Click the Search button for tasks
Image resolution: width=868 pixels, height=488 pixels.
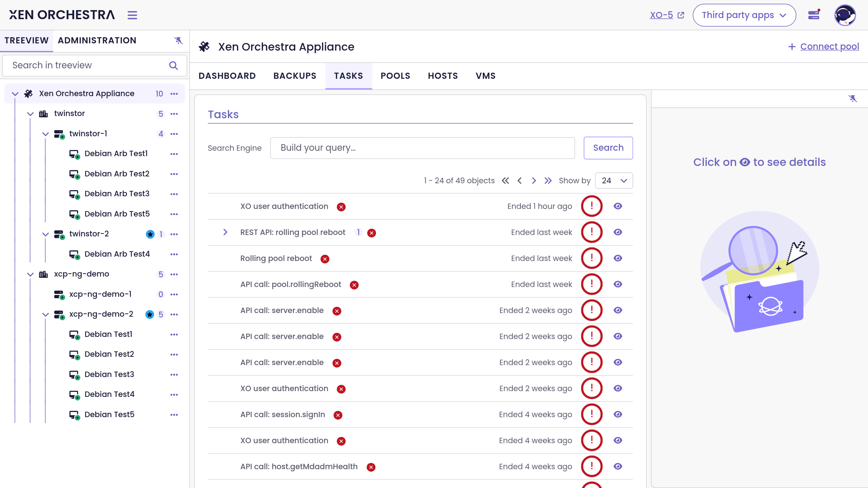pyautogui.click(x=608, y=148)
